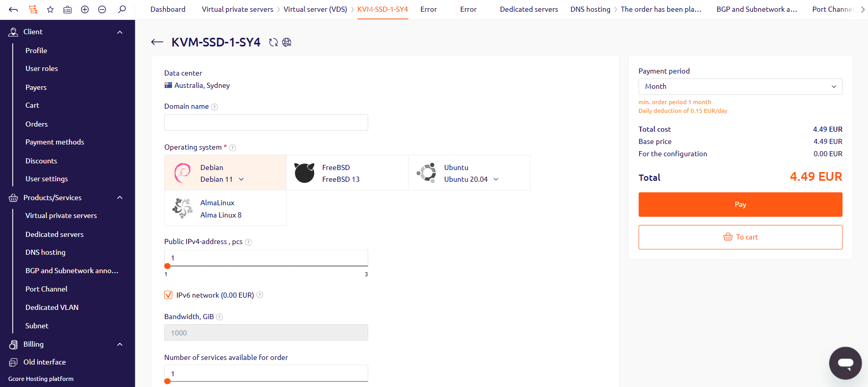Image resolution: width=868 pixels, height=387 pixels.
Task: Go back using arrow beside KVM-SSD-1-SY4 title
Action: pos(157,42)
